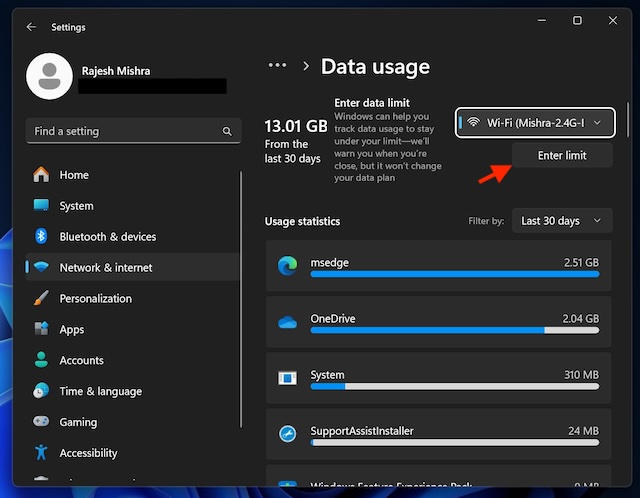Click the 310 MB System value
The height and width of the screenshot is (498, 640).
[581, 374]
